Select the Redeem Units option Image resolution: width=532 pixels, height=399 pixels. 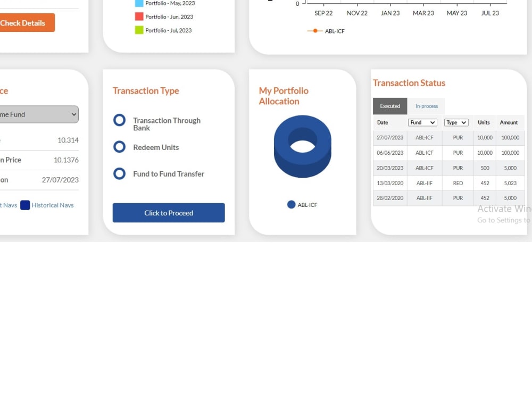click(x=119, y=147)
